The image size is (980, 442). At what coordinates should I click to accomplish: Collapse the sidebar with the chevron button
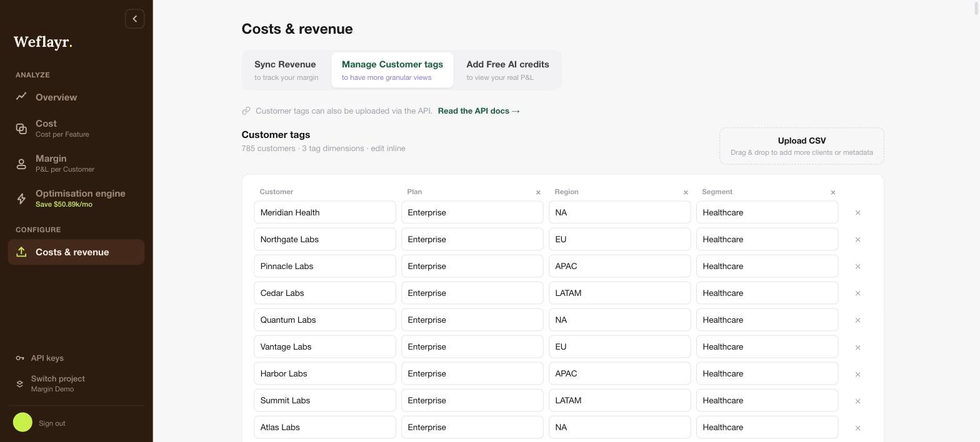[x=134, y=19]
